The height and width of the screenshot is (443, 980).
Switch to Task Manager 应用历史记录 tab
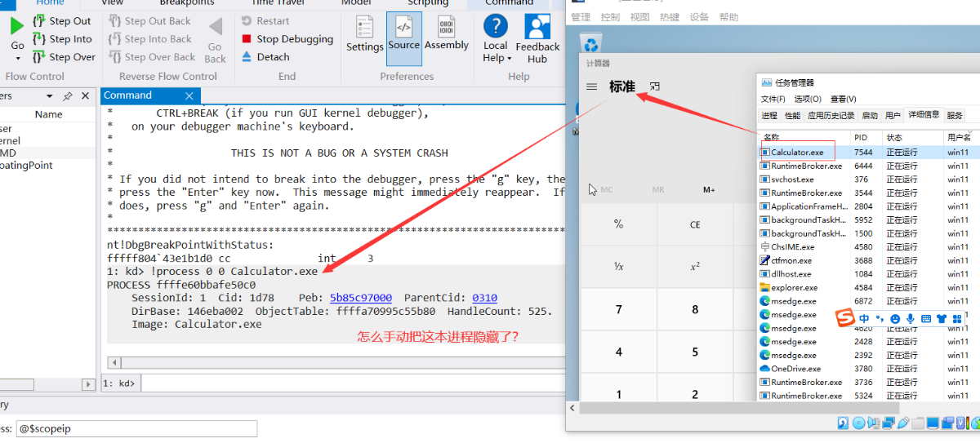coord(831,116)
